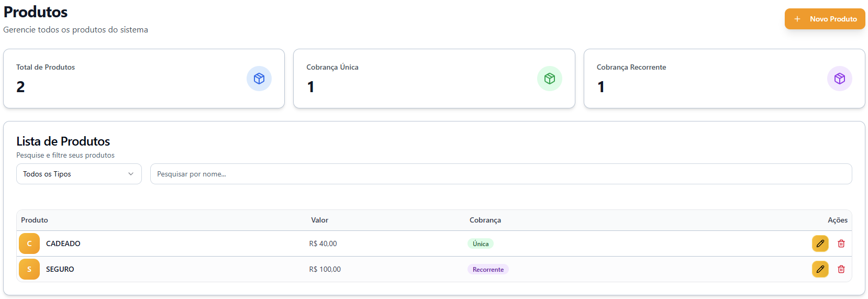The width and height of the screenshot is (868, 299).
Task: Focus the Pesquisar por nome search field
Action: pos(500,174)
